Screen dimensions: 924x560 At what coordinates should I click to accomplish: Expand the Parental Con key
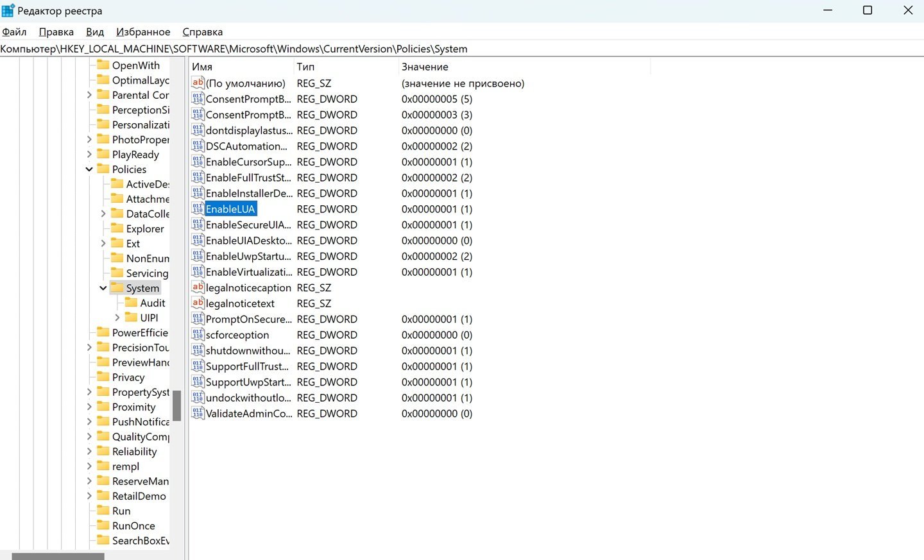tap(89, 95)
